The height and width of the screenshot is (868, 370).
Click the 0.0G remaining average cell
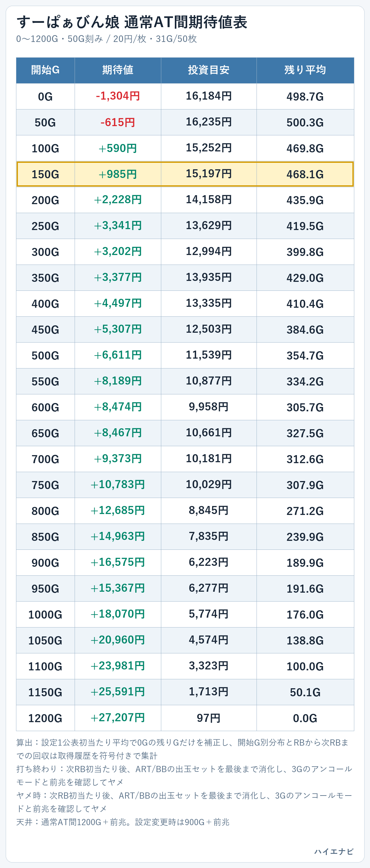point(305,718)
